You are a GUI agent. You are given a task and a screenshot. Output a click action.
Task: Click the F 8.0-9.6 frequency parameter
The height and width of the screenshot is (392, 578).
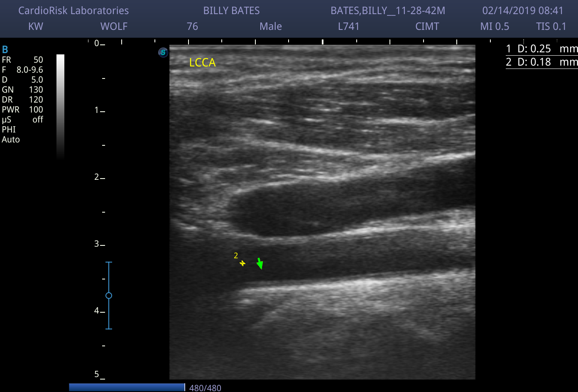coord(22,70)
